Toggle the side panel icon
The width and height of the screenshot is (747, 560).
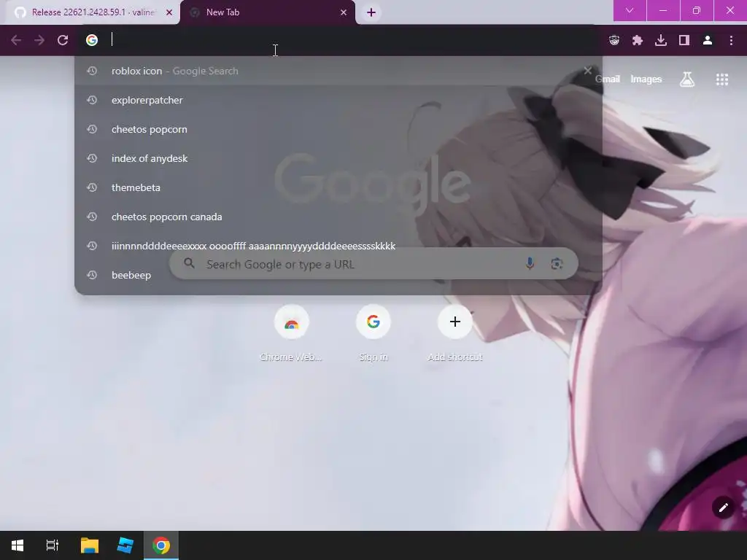pyautogui.click(x=684, y=40)
